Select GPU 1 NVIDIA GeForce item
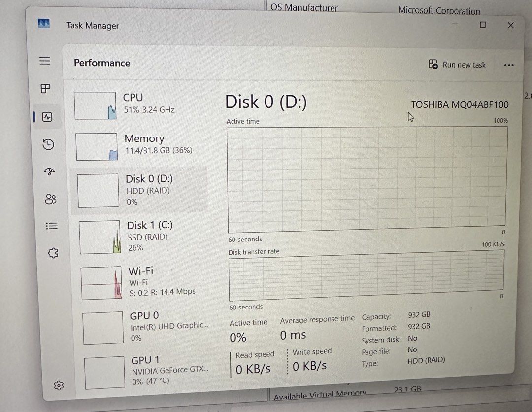532x412 pixels. point(147,372)
